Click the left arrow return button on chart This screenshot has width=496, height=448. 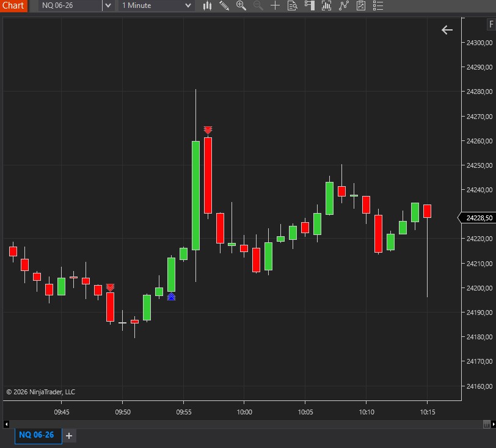coord(447,29)
